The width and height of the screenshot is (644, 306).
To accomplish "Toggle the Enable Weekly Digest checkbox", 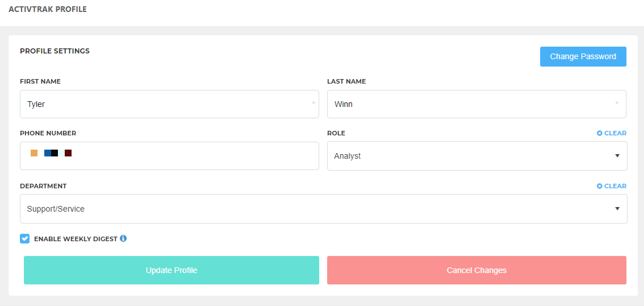I will pos(24,238).
